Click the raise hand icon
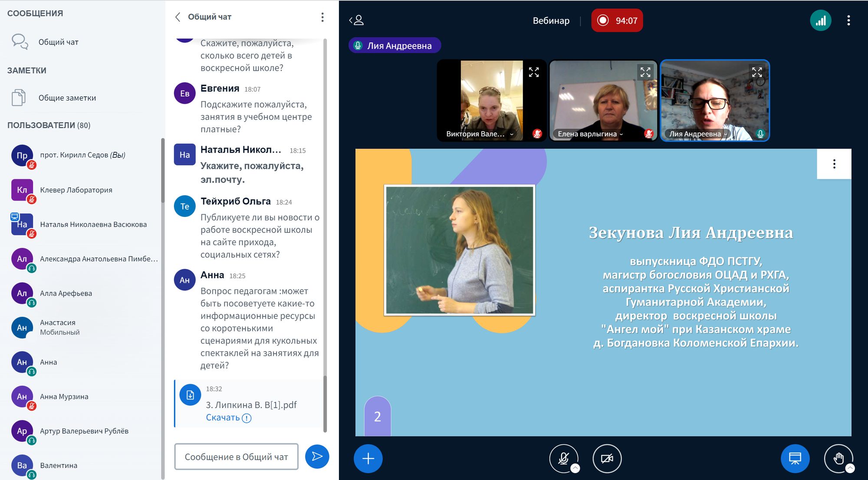868x480 pixels. [x=838, y=458]
